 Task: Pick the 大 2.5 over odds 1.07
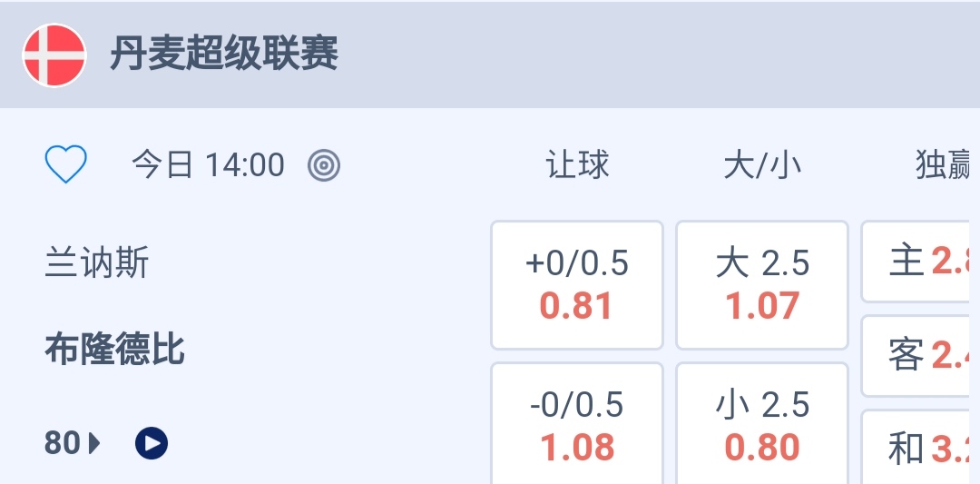[x=762, y=285]
